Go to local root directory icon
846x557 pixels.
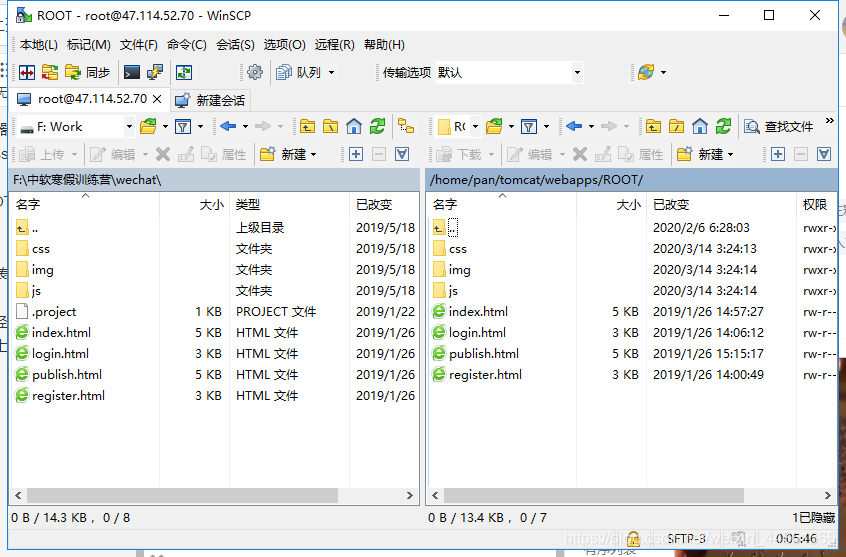(330, 127)
